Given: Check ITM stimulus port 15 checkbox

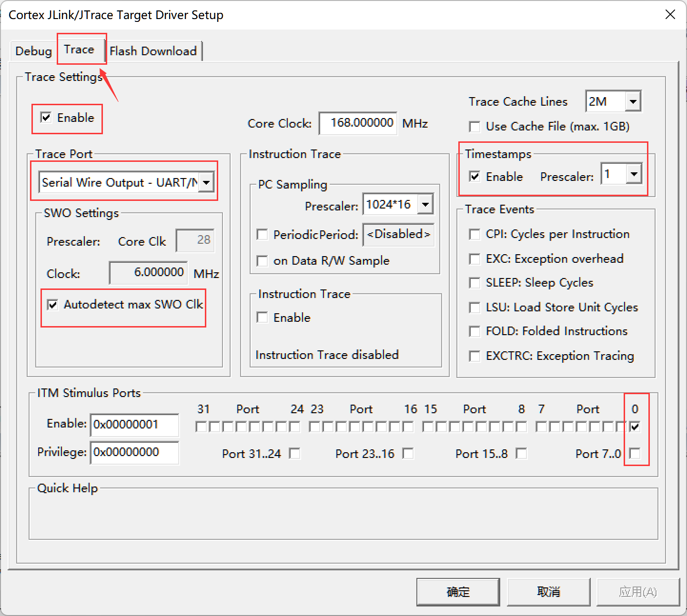Looking at the screenshot, I should coord(428,427).
